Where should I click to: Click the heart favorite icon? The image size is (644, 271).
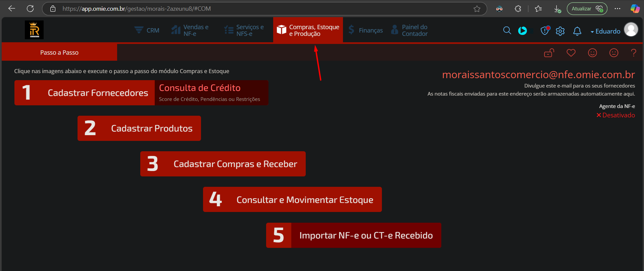tap(571, 53)
